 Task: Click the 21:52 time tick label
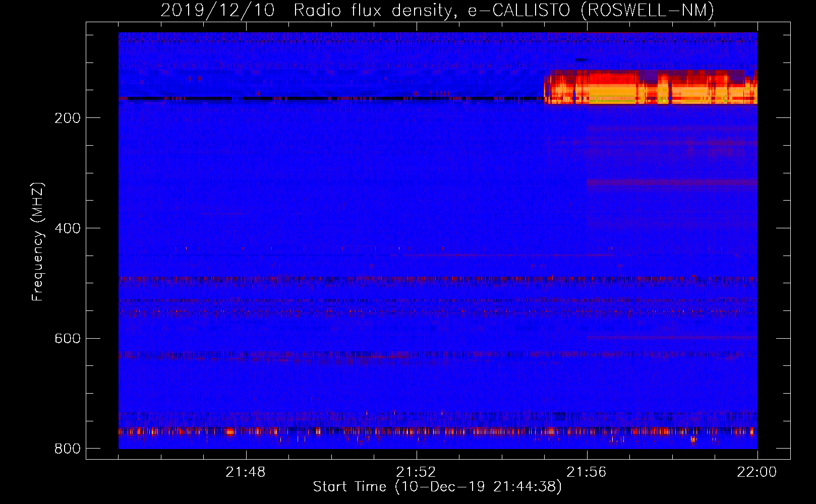pos(416,472)
